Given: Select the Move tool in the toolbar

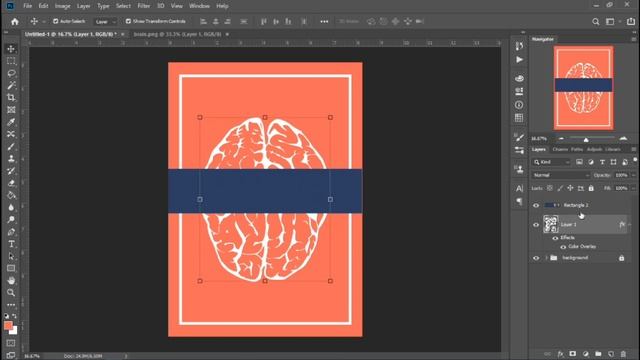Looking at the screenshot, I should tap(11, 49).
